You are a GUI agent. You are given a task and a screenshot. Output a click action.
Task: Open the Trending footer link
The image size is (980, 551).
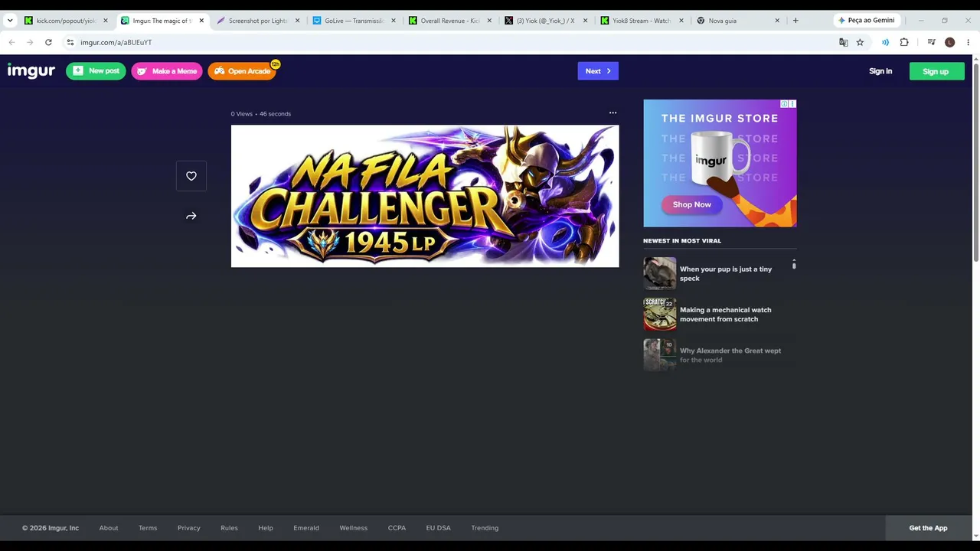tap(485, 528)
